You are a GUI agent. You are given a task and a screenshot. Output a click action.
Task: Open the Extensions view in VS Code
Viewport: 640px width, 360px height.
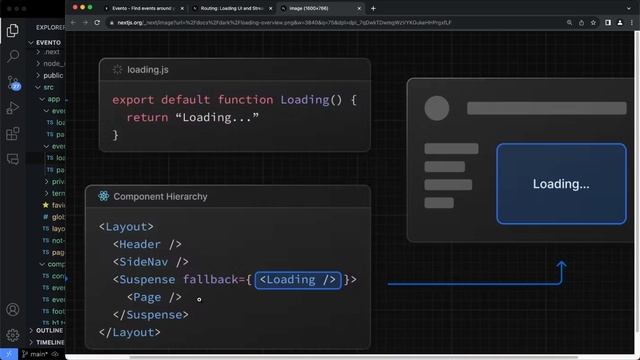click(13, 133)
